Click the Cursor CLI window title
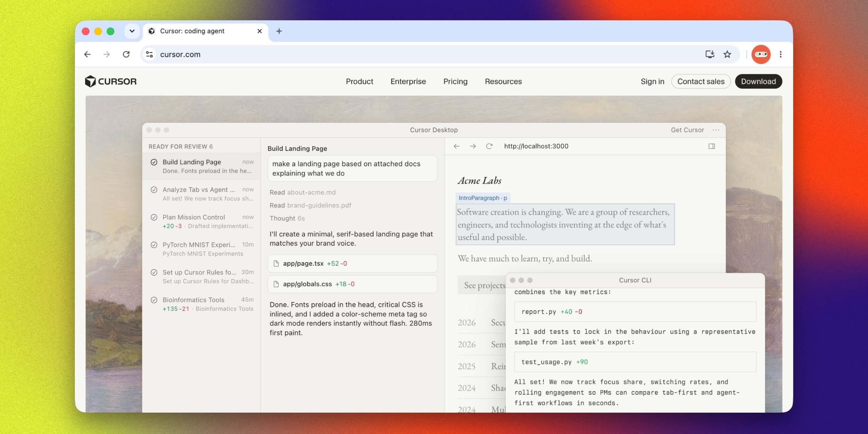 pyautogui.click(x=635, y=280)
